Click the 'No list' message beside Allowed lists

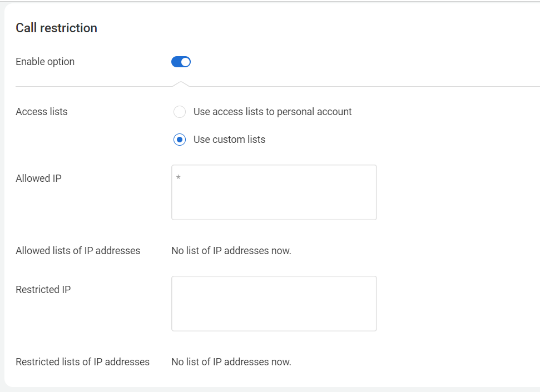click(x=231, y=250)
